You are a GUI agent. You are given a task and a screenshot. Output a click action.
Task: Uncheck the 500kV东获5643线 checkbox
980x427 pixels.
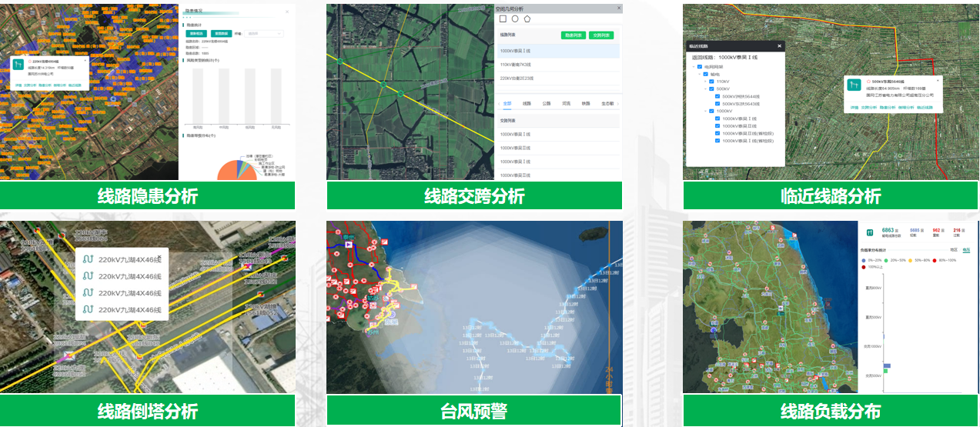tap(717, 104)
